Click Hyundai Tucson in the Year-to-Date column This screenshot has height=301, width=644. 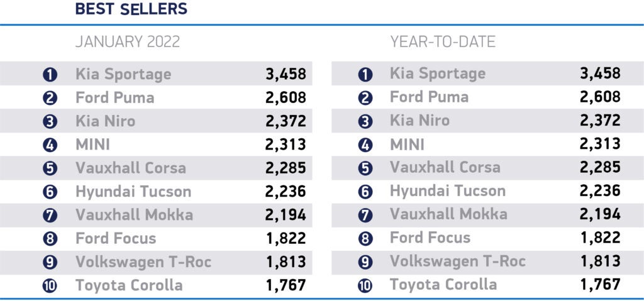448,191
